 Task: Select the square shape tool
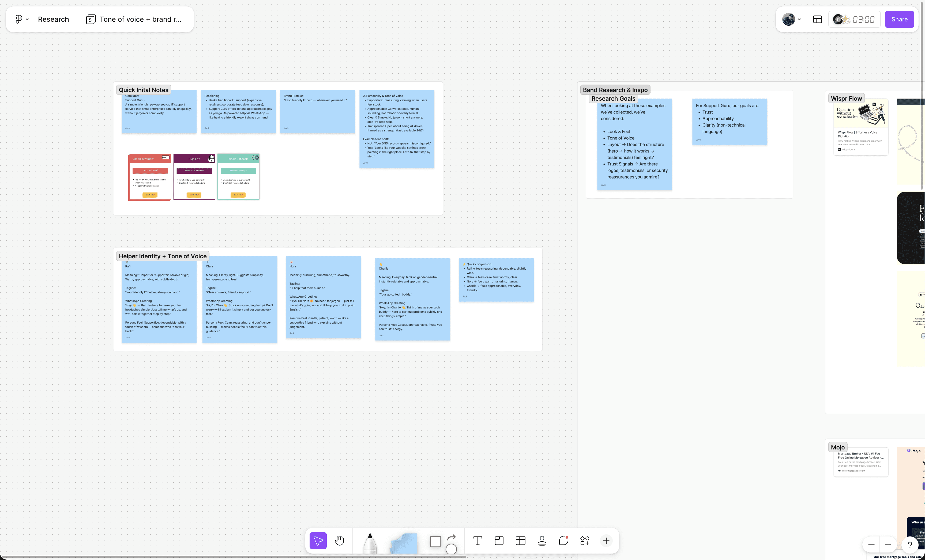click(x=435, y=541)
